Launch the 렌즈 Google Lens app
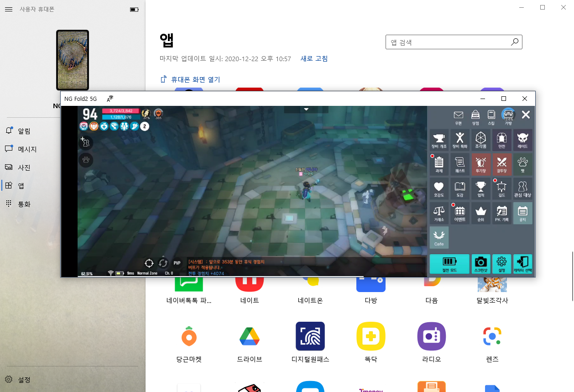The image size is (574, 392). pyautogui.click(x=492, y=342)
